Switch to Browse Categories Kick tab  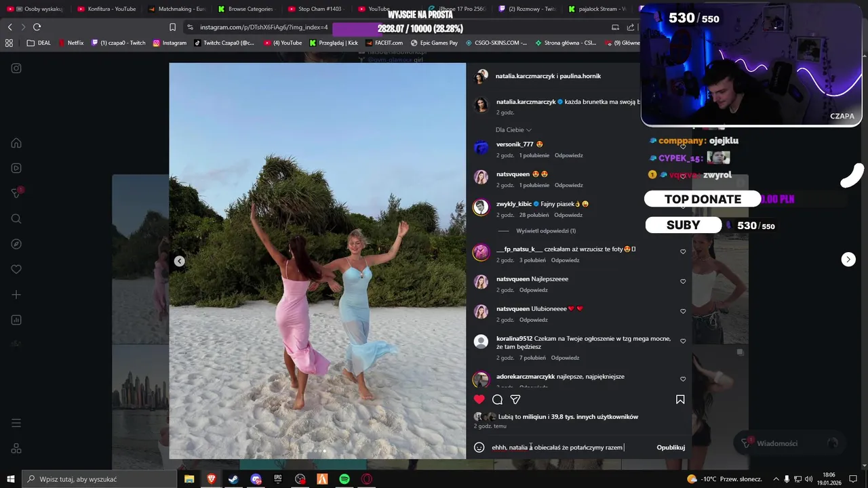point(245,9)
